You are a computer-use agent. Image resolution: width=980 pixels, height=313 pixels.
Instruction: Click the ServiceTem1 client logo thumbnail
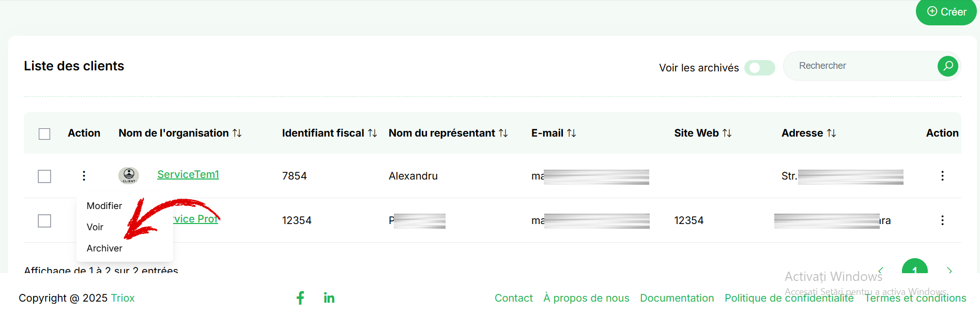pos(129,175)
